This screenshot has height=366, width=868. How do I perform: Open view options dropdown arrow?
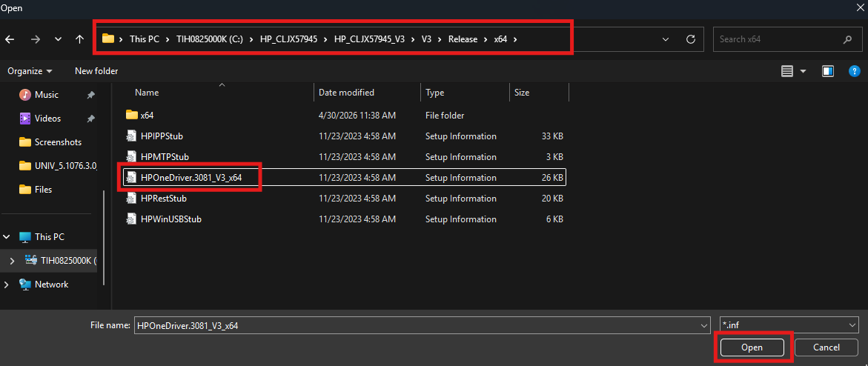pyautogui.click(x=804, y=71)
